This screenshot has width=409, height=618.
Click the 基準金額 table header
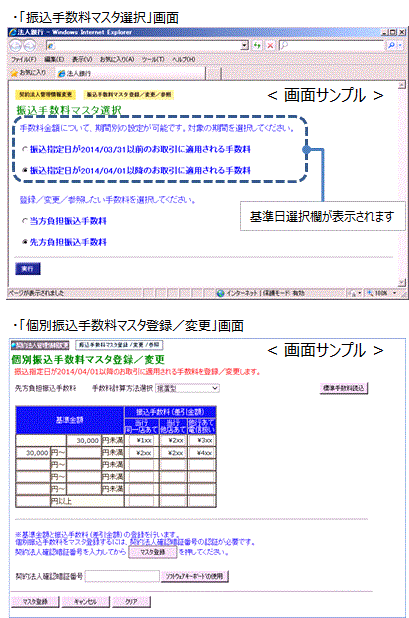click(x=70, y=420)
